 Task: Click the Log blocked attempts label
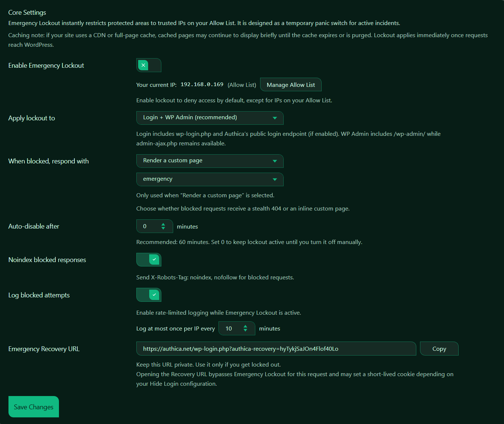[39, 295]
